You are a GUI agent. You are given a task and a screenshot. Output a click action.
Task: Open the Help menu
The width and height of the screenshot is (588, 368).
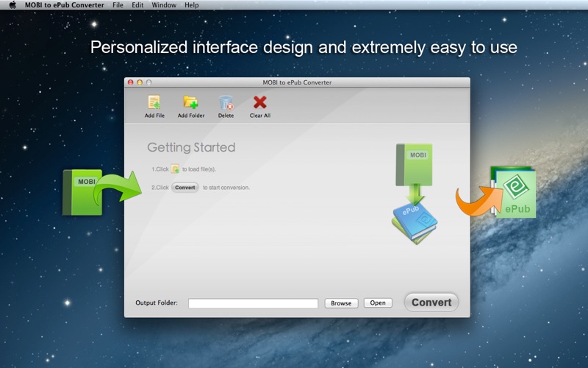click(x=192, y=5)
